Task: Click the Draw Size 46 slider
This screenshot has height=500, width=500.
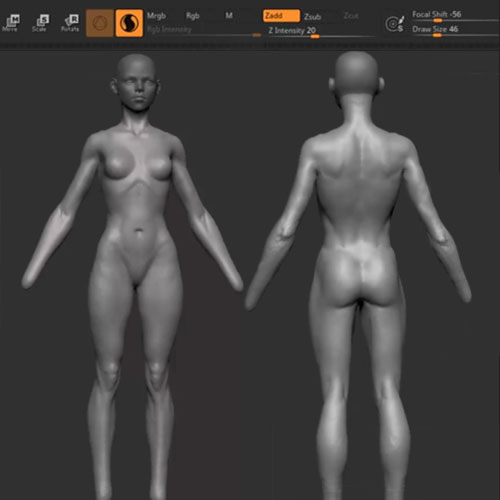Action: pos(455,31)
